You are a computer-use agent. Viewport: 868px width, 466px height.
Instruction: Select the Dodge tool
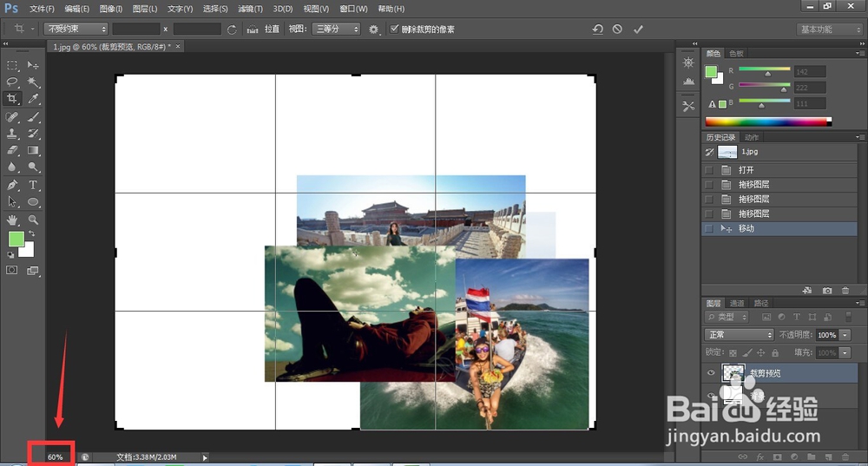pos(33,167)
